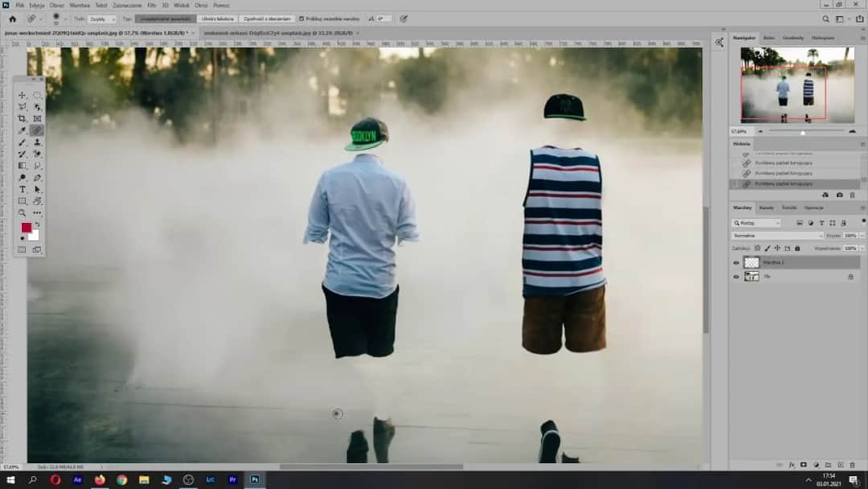Viewport: 868px width, 489px height.
Task: Hide the Warstwa 1 layer
Action: [x=736, y=262]
